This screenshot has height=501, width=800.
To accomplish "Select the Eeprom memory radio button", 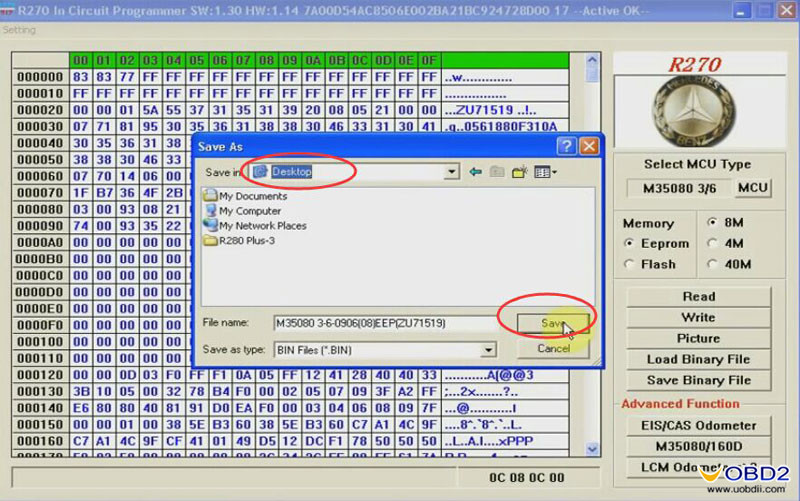I will (x=657, y=244).
